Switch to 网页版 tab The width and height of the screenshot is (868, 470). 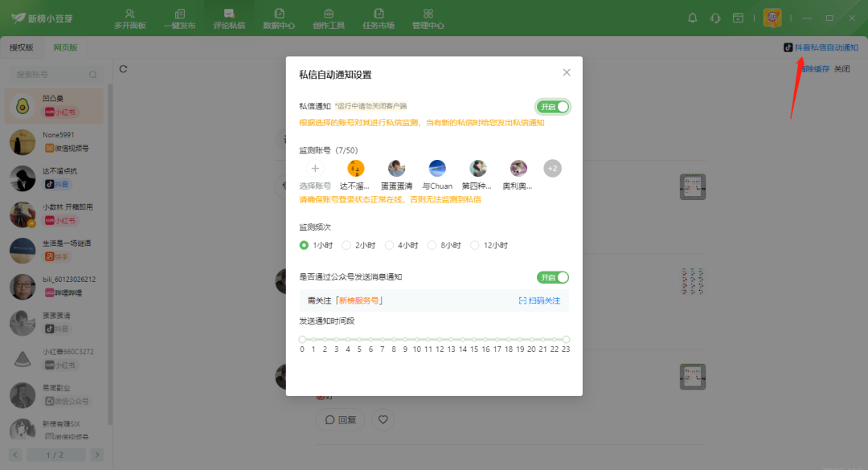pyautogui.click(x=65, y=47)
